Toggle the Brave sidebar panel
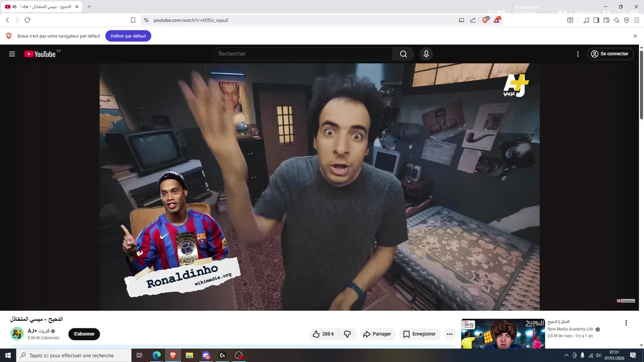Screen dimensions: 644x362 tap(596, 20)
